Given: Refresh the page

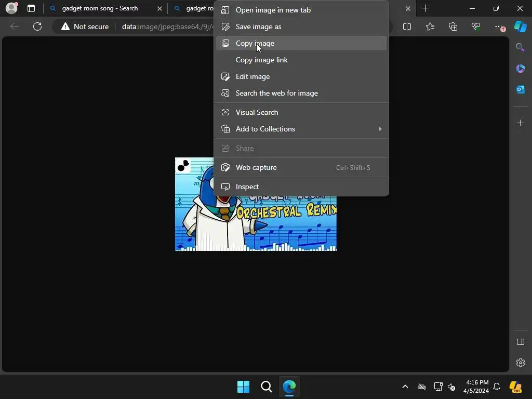Looking at the screenshot, I should pos(37,26).
